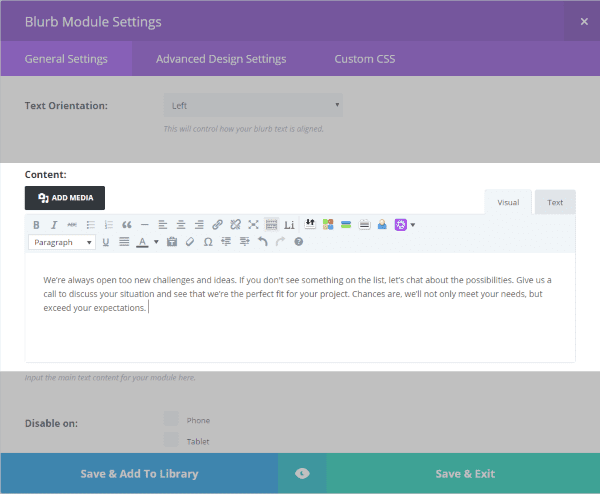Apply strikethrough formatting

[72, 225]
